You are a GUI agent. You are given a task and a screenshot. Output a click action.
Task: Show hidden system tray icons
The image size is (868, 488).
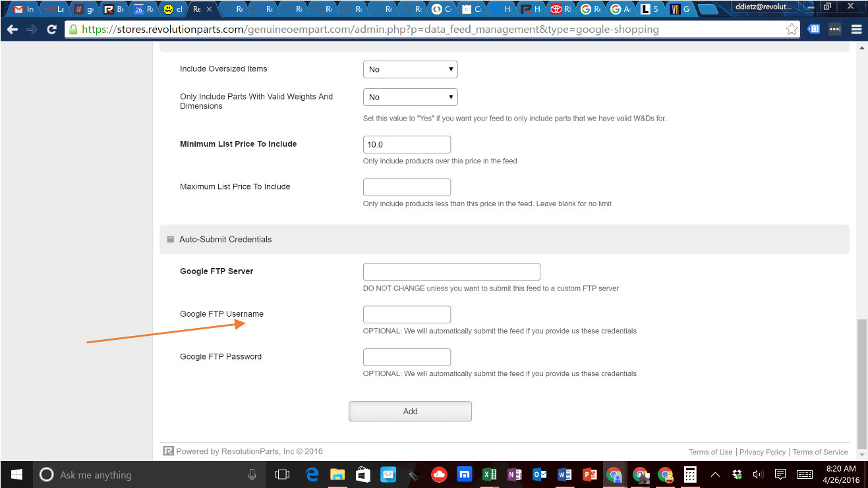[x=715, y=474]
